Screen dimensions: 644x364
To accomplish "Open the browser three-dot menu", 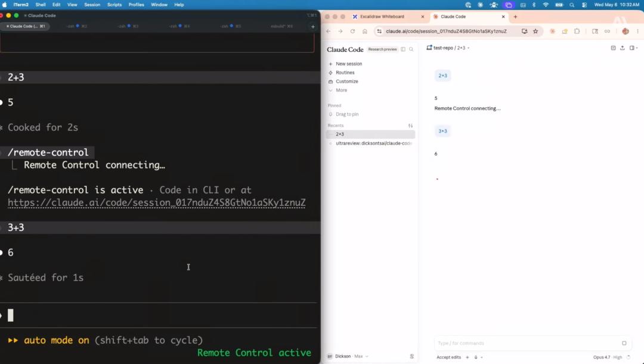I will coord(637,31).
